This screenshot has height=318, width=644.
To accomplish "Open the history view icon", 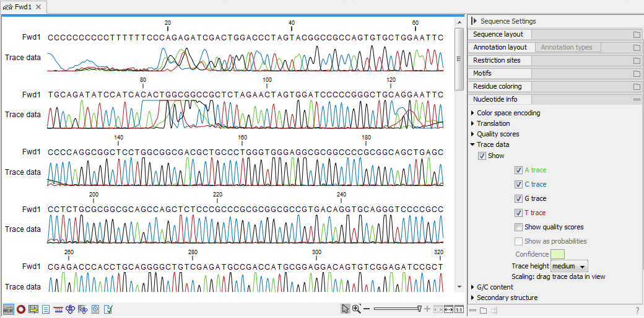I will (95, 309).
